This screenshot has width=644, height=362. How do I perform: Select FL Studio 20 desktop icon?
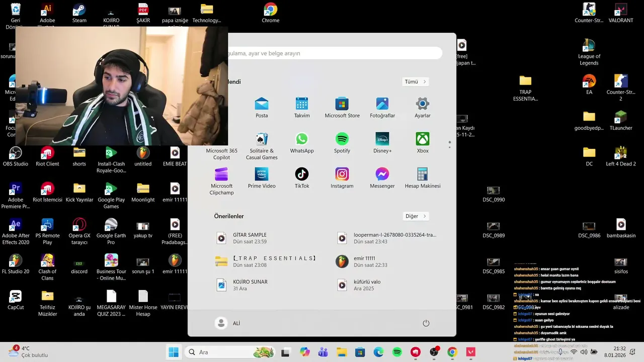tap(16, 264)
